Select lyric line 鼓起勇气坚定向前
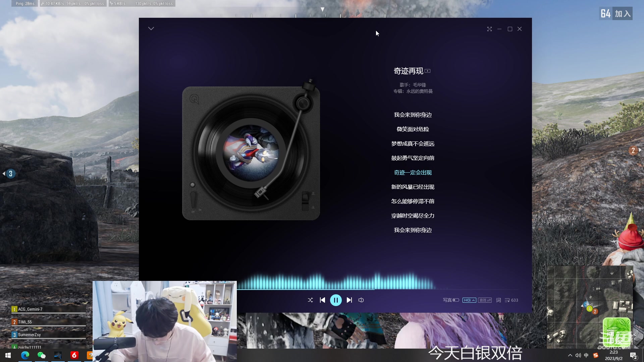The image size is (644, 362). (x=413, y=158)
